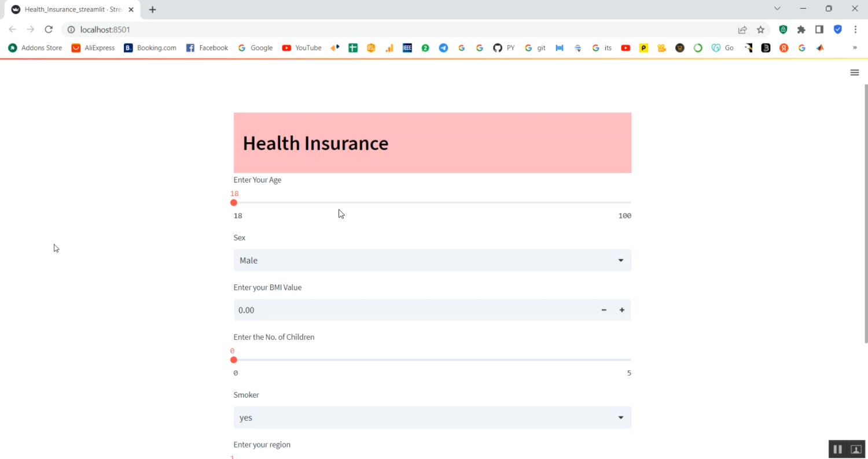Decrease BMI value with minus button
This screenshot has height=459, width=868.
(604, 310)
